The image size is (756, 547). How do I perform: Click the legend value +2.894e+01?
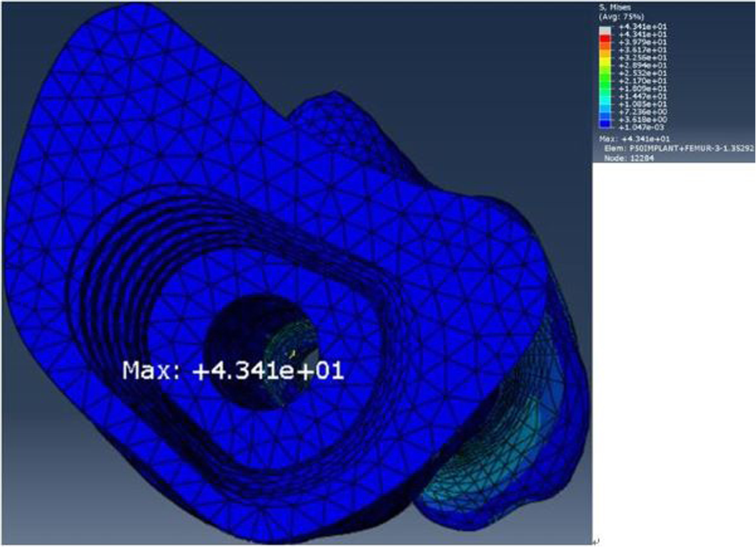(643, 65)
